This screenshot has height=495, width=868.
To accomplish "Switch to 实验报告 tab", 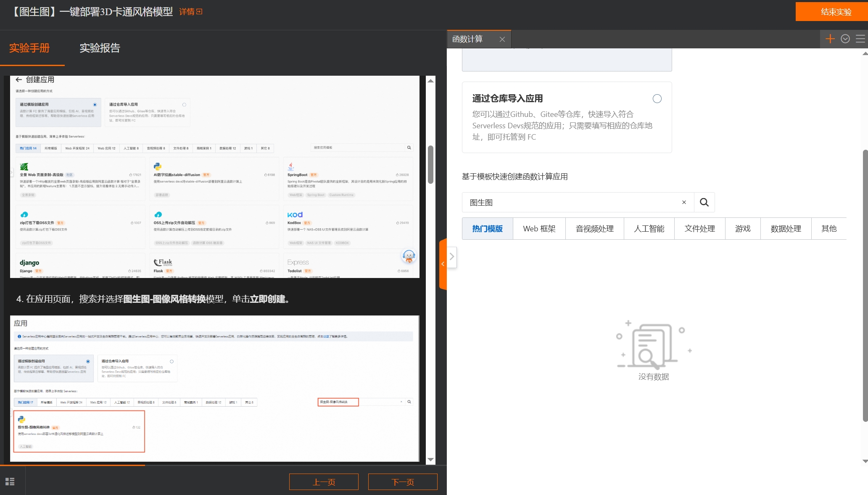I will tap(100, 48).
